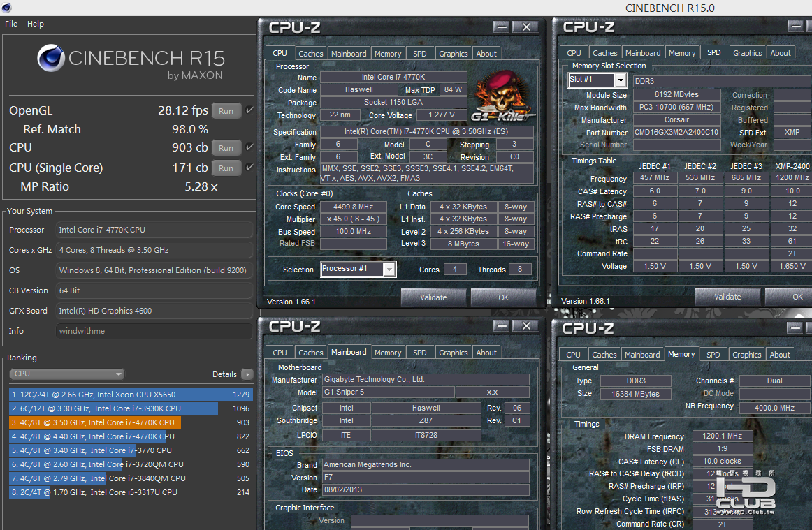Open the Slot #1 memory slot dropdown
Screen dimensions: 812x530
pos(597,80)
